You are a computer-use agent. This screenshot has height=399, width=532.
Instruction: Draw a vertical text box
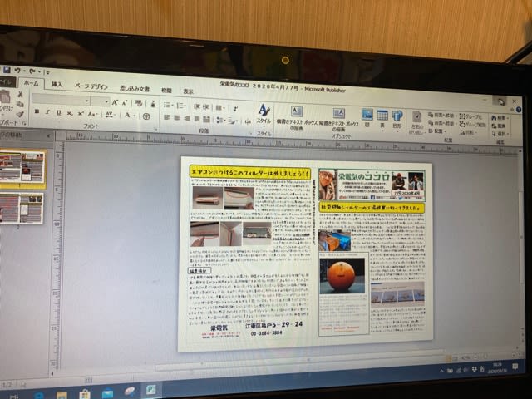click(338, 120)
